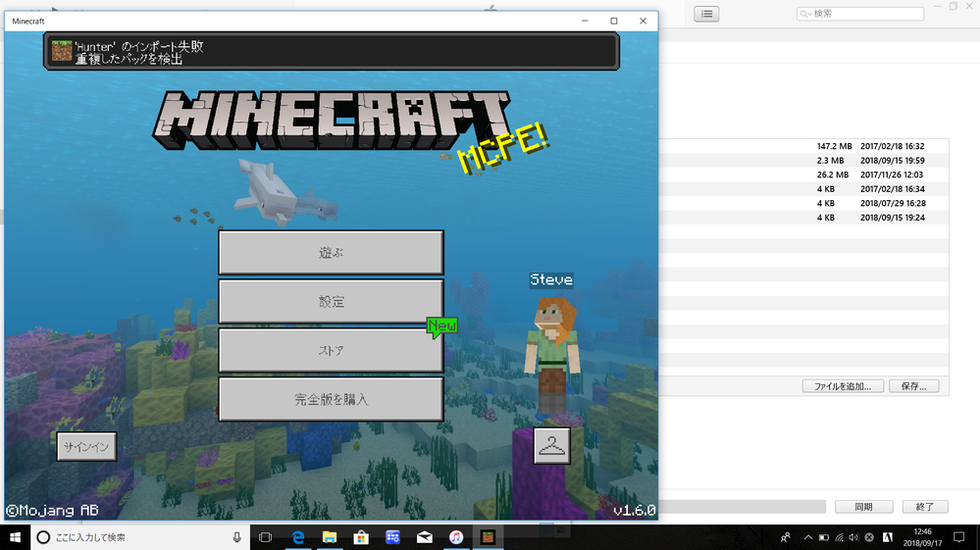Open the skin picker hanger icon
980x550 pixels.
pyautogui.click(x=552, y=446)
